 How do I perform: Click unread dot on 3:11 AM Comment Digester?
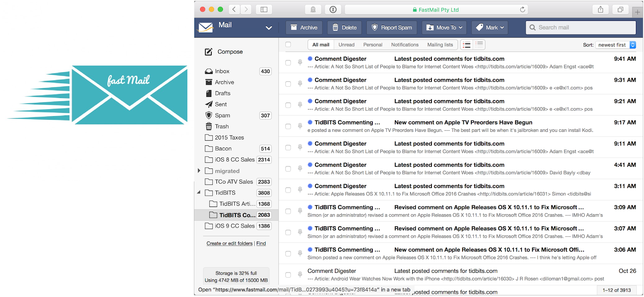[x=310, y=186]
